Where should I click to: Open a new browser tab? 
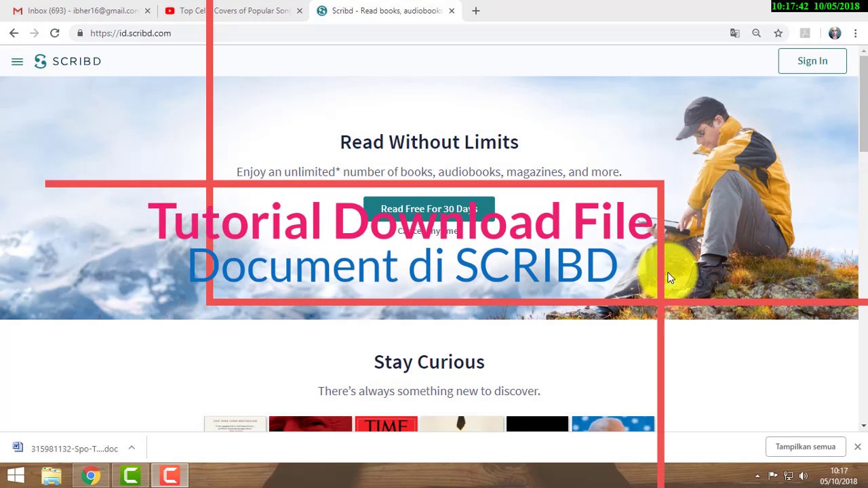(x=476, y=11)
